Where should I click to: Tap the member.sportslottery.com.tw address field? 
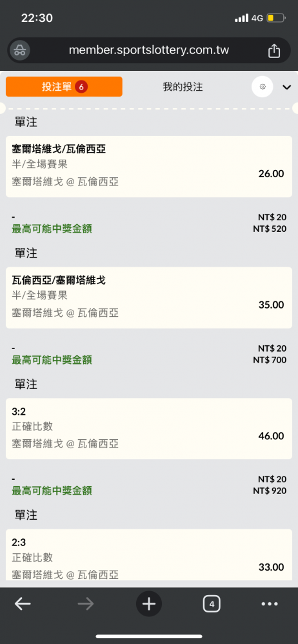[x=149, y=50]
